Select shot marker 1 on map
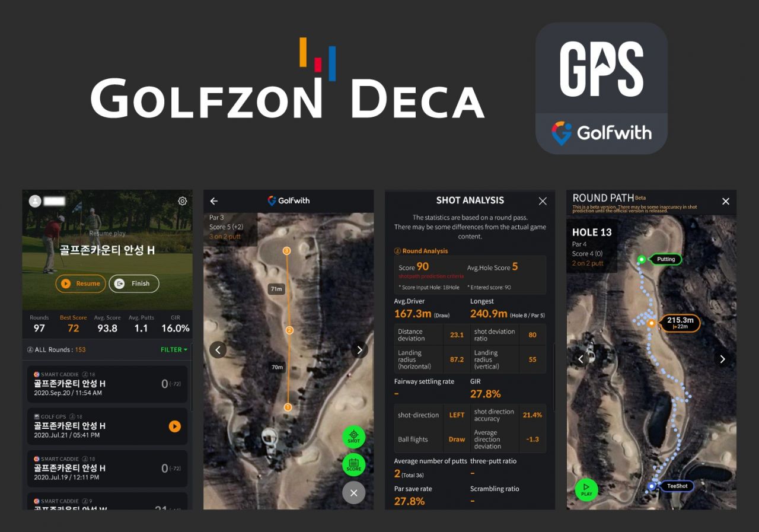 tap(288, 407)
